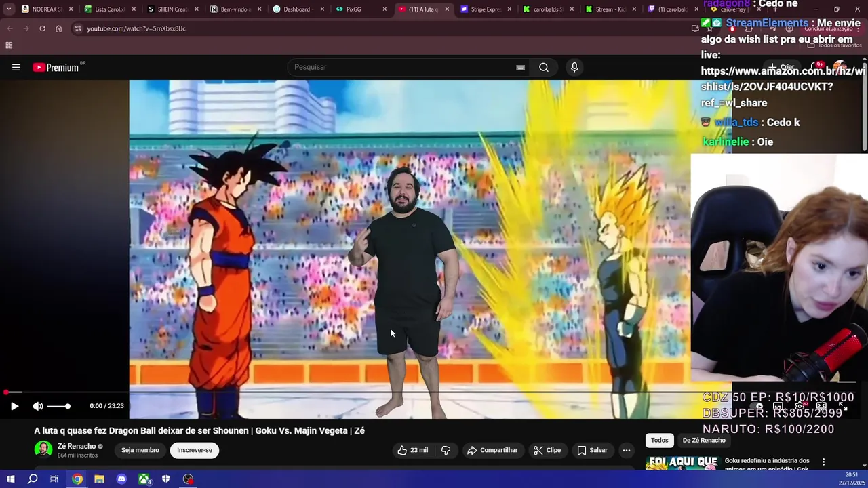Open the suggested Goku redefiniu video thumbnail
This screenshot has width=868, height=488.
682,463
